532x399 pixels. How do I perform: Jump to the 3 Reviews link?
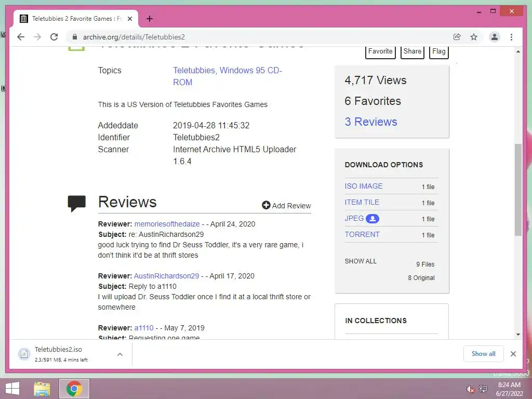pyautogui.click(x=371, y=122)
